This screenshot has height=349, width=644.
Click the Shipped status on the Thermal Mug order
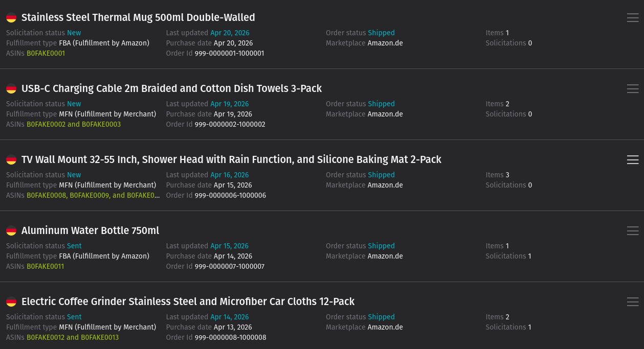(381, 33)
